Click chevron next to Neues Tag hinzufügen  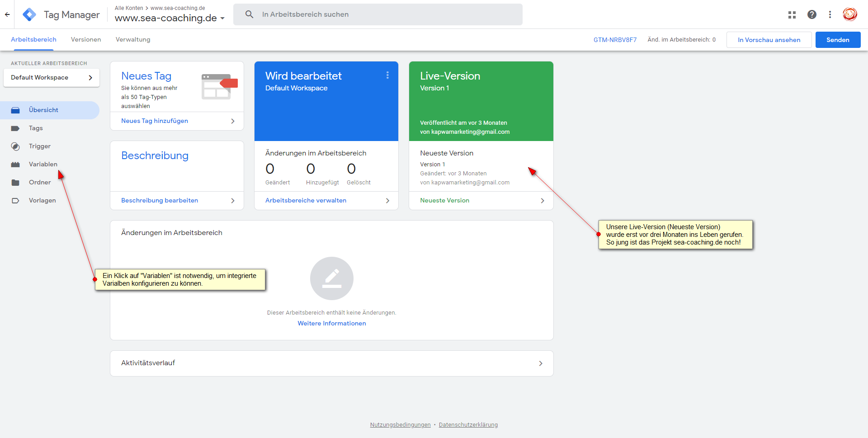click(x=233, y=121)
